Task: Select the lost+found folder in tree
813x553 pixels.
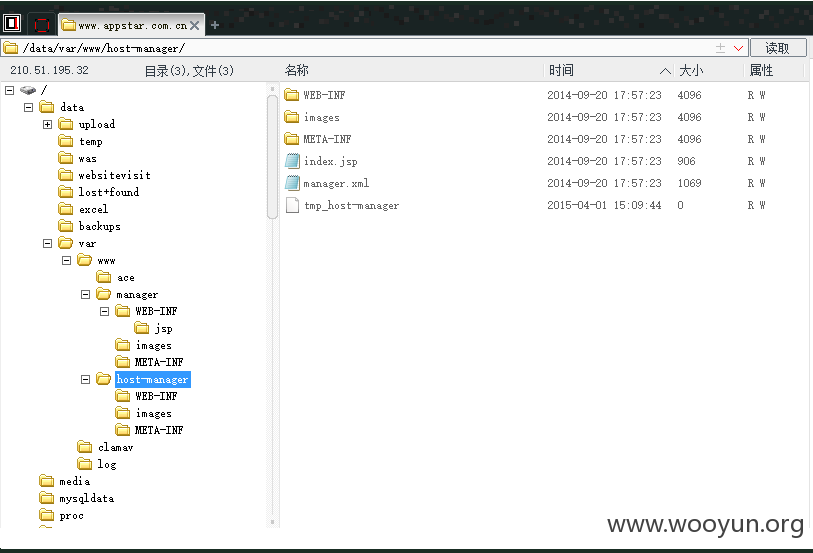Action: tap(108, 192)
